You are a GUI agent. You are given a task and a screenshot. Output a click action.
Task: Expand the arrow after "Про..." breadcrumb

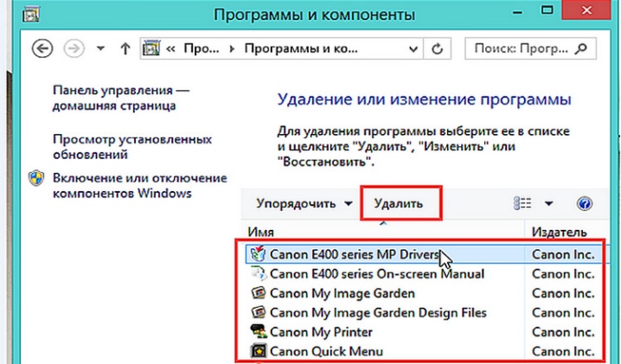(x=232, y=48)
